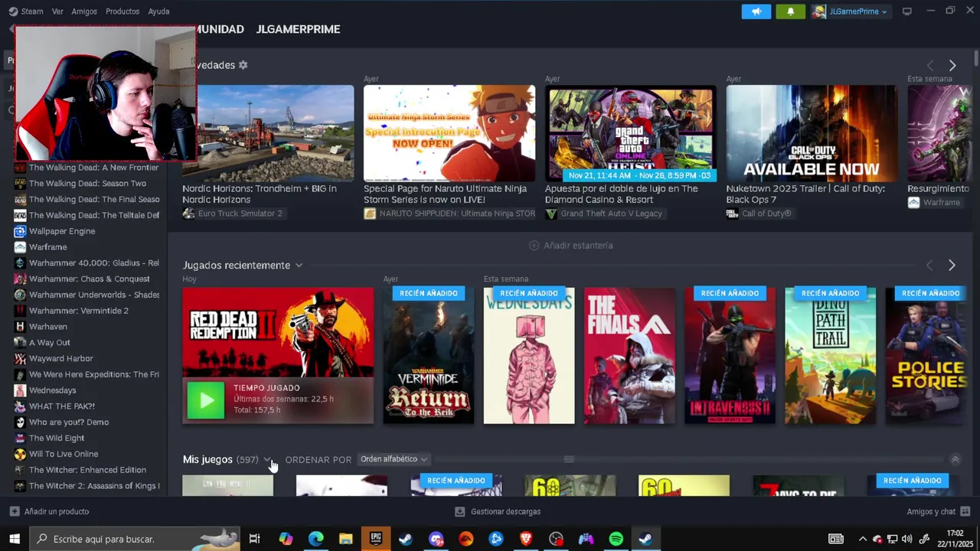Open the Orden alfabético sort dropdown
This screenshot has height=551, width=980.
point(394,459)
